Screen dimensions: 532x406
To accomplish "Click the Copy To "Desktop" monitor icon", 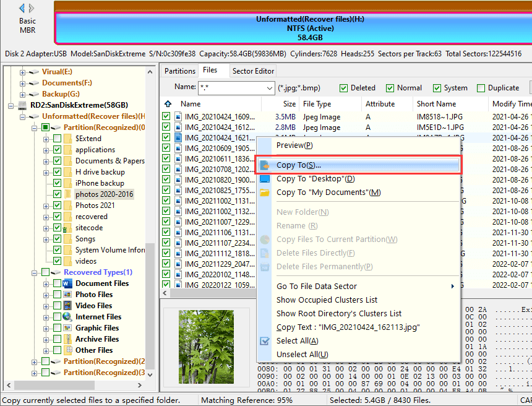I will (265, 179).
